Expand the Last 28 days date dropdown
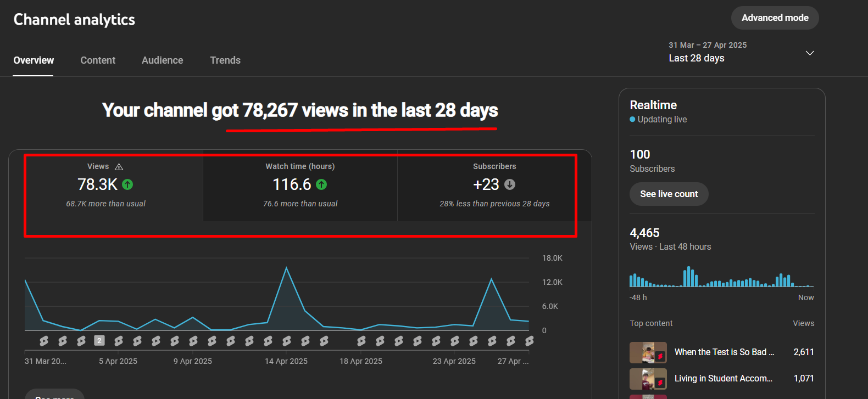868x399 pixels. [x=809, y=53]
